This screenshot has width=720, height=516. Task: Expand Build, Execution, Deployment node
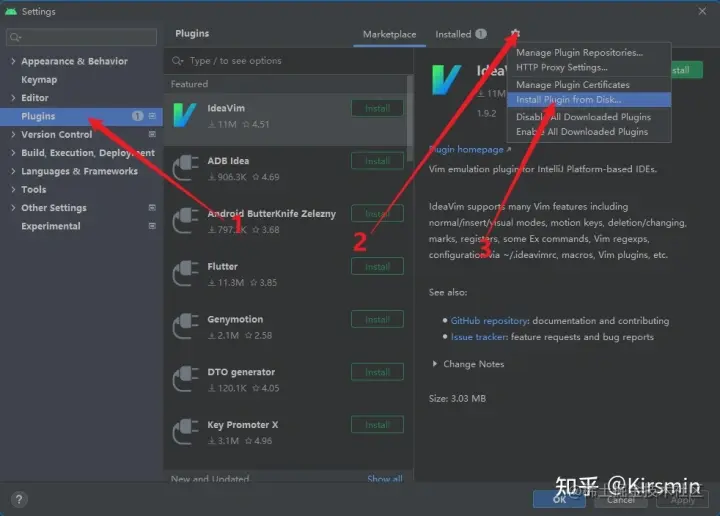(x=13, y=153)
